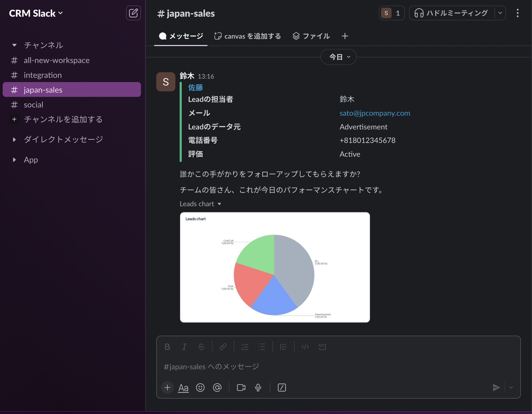Collapse the Leads chart attachment
Screen dimensions: 532x414
click(219, 204)
